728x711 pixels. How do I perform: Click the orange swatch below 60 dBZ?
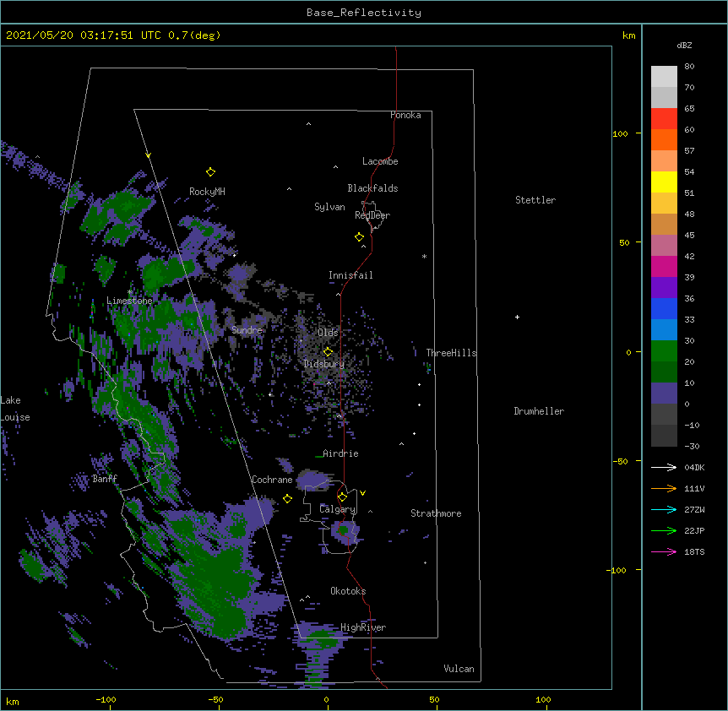pos(664,140)
